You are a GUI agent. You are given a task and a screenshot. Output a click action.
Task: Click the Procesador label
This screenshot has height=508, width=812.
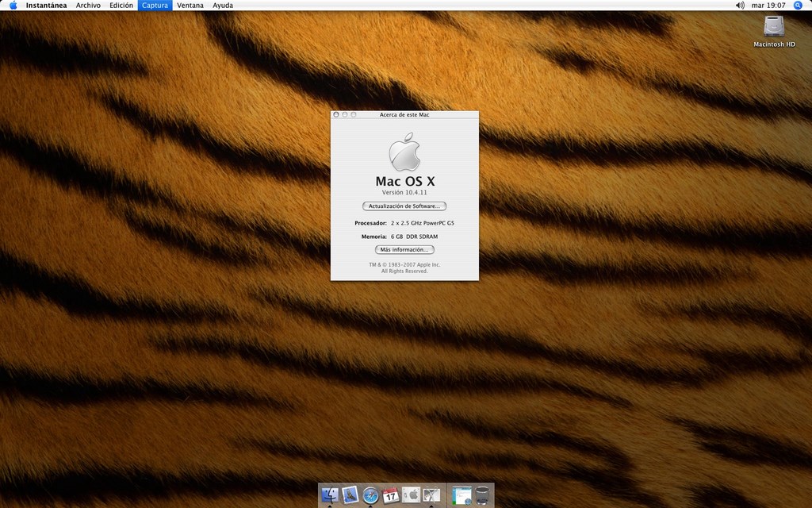(370, 223)
